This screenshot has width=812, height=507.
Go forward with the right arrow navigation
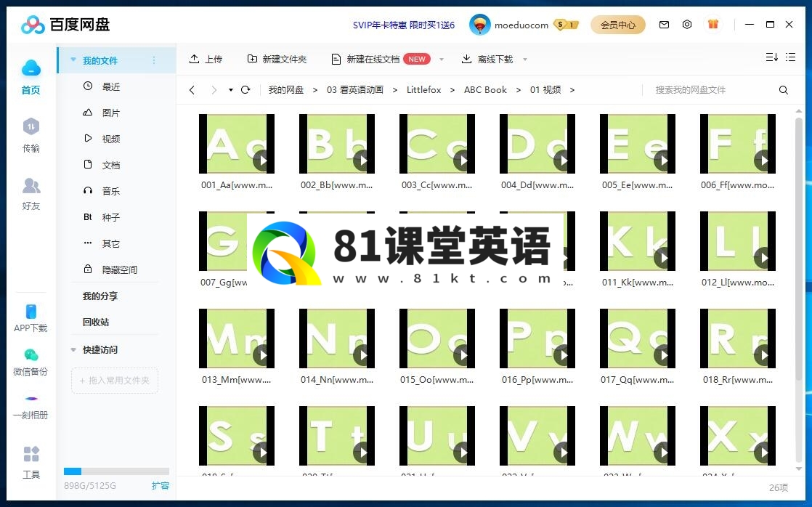[x=214, y=90]
